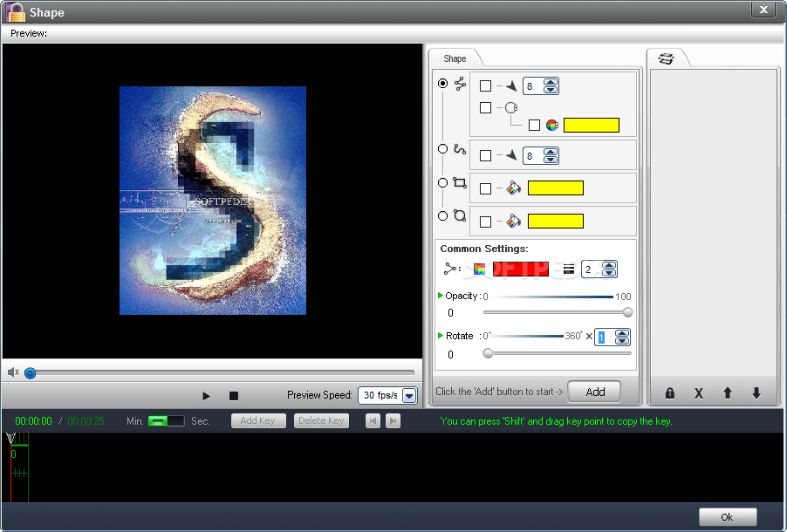Click the timeline playhead marker

pos(10,440)
